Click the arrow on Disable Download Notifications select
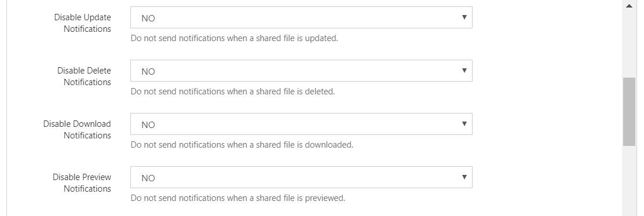 pos(464,123)
